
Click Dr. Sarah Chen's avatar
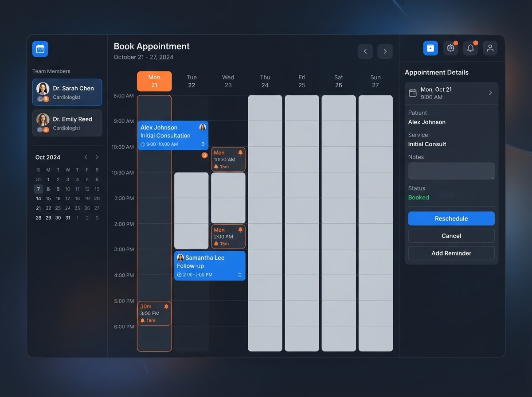coord(43,88)
